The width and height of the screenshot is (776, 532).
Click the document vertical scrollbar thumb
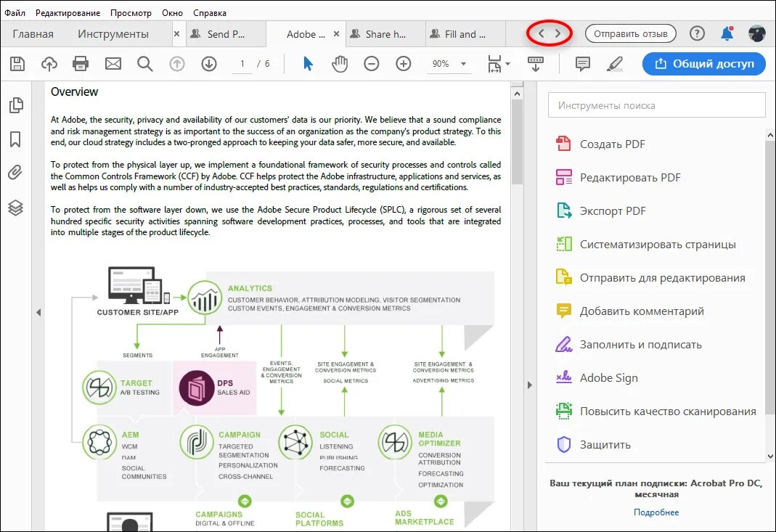coord(517,142)
